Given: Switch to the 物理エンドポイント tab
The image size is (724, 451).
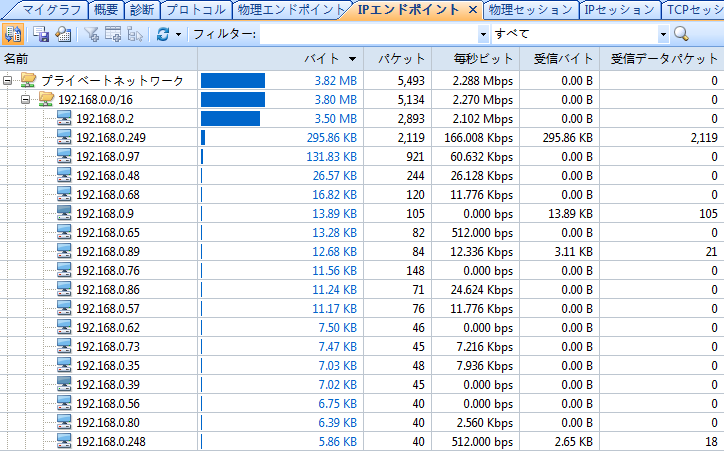Looking at the screenshot, I should pyautogui.click(x=290, y=10).
